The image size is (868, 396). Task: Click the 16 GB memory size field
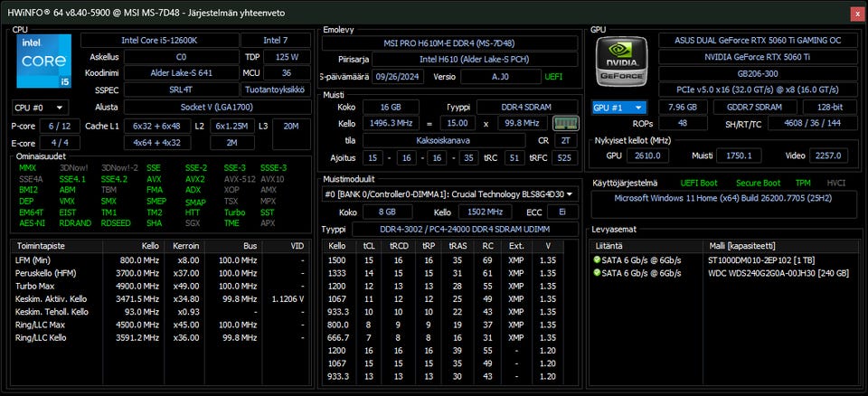[391, 107]
